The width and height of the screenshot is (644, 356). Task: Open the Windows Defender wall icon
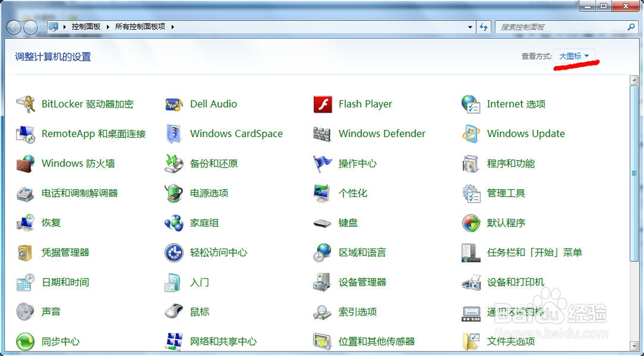coord(323,134)
